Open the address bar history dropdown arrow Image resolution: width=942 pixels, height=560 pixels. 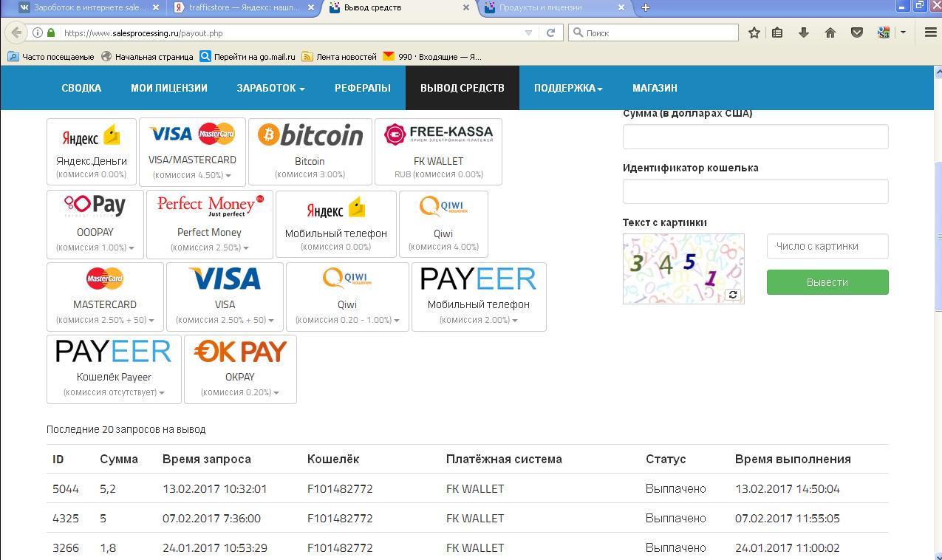(x=528, y=33)
